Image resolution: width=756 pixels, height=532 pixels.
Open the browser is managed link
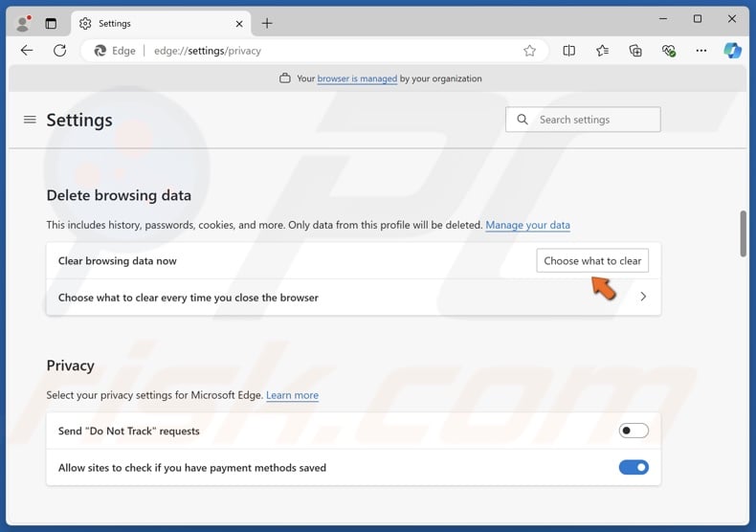(x=357, y=78)
